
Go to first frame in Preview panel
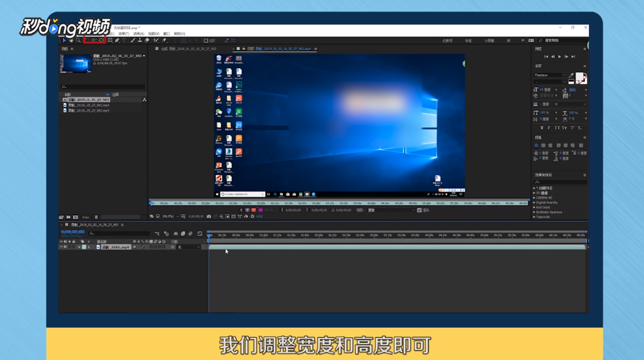pos(546,56)
